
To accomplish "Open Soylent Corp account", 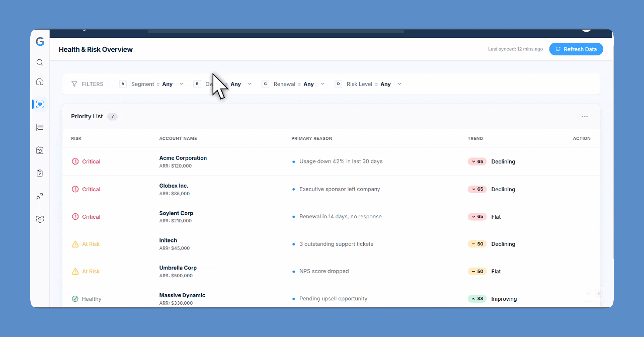I will pos(176,213).
